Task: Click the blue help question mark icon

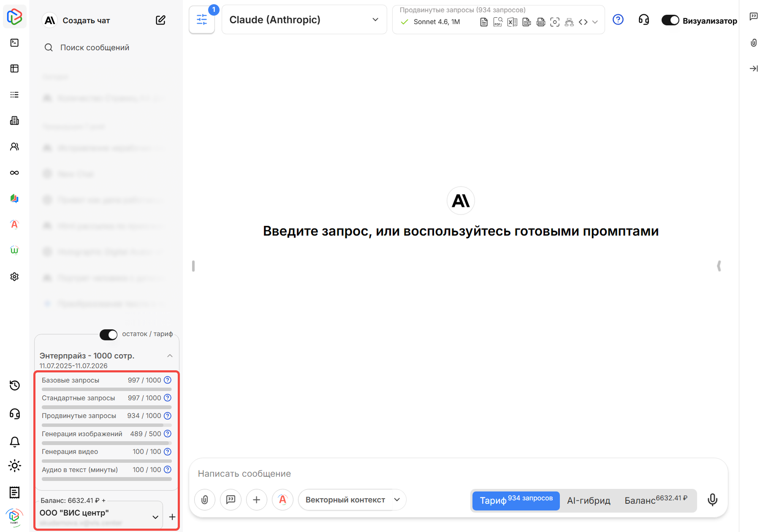Action: (618, 20)
